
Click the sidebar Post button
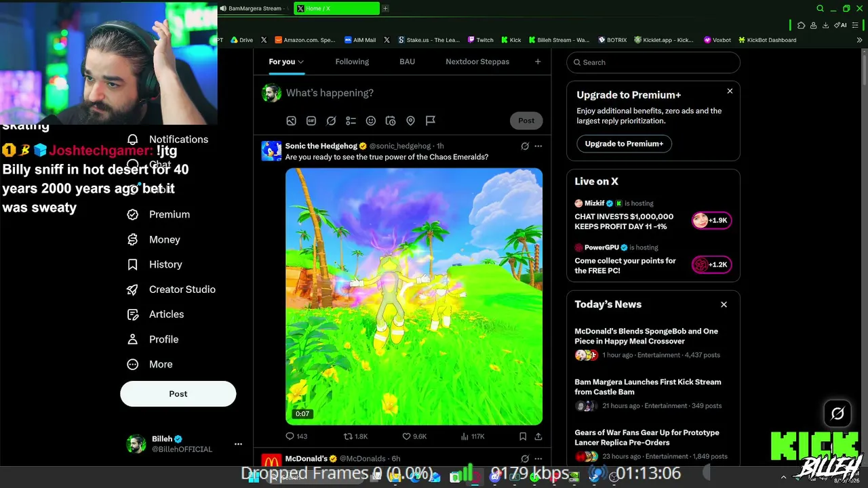tap(178, 394)
